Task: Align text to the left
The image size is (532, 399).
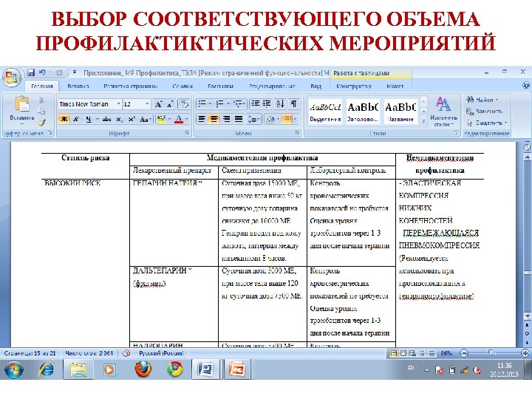Action: 202,119
